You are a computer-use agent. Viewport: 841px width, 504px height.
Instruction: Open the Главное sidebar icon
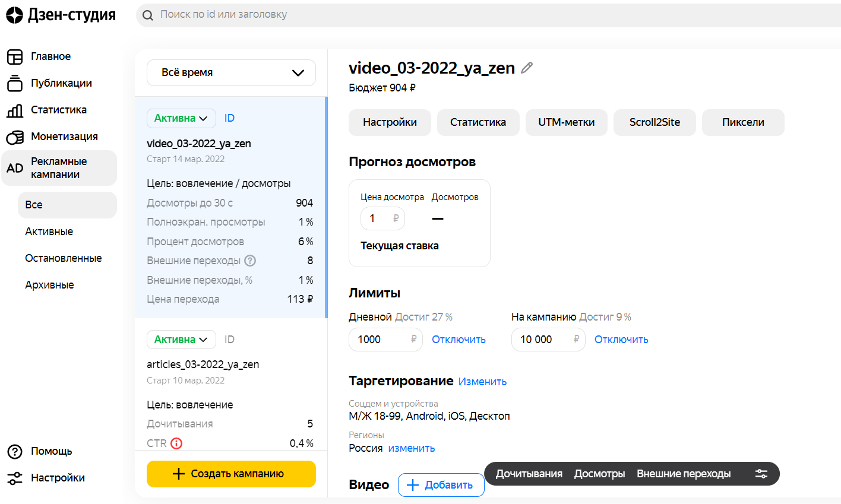(15, 57)
